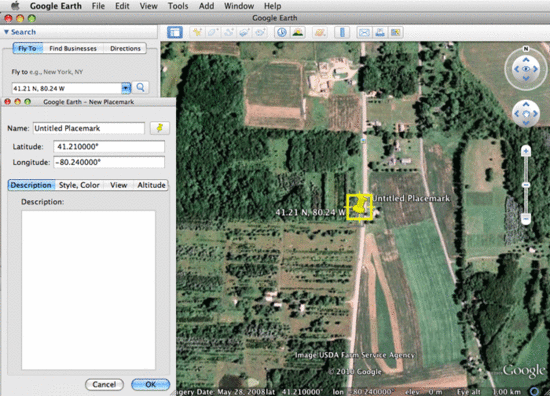This screenshot has width=550, height=396.
Task: Click the OK button
Action: 150,384
